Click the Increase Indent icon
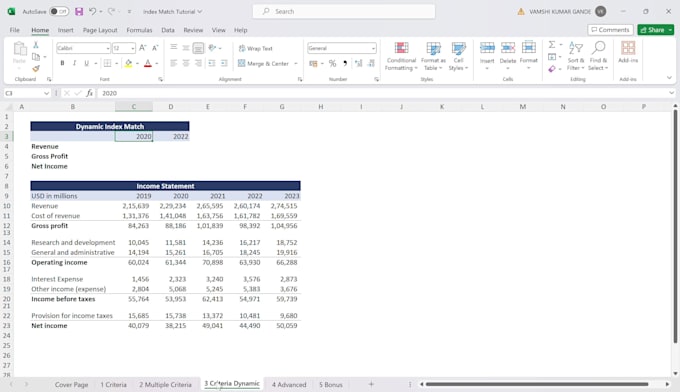The width and height of the screenshot is (680, 392). point(224,63)
